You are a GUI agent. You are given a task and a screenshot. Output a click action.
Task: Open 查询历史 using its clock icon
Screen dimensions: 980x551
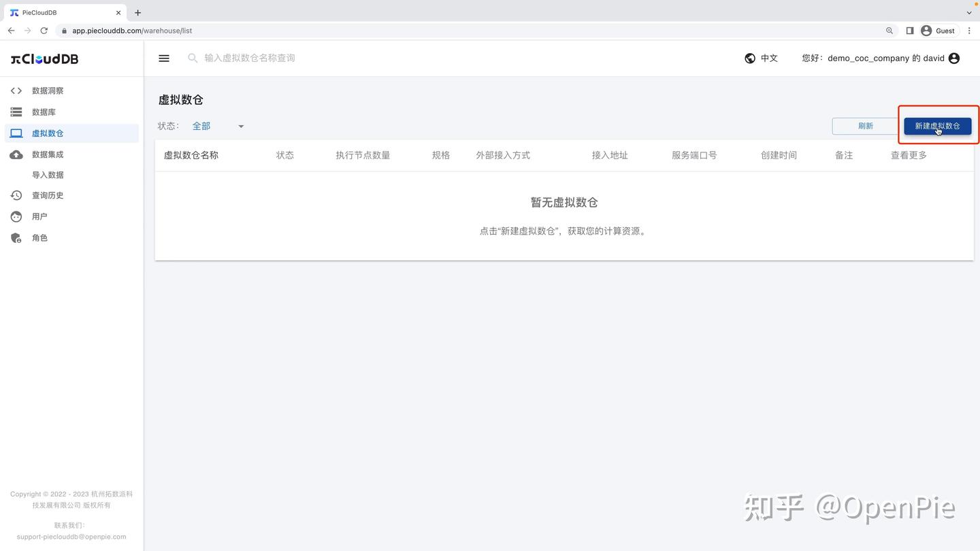tap(16, 195)
